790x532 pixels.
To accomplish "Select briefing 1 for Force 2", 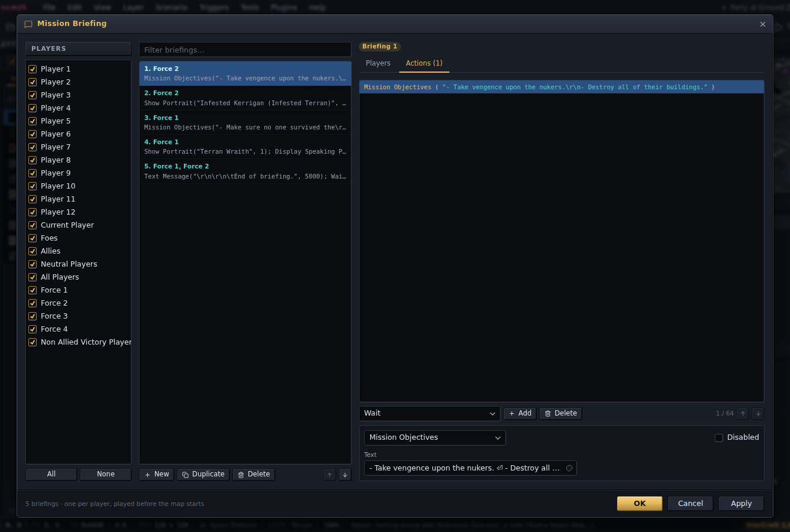I will coord(245,73).
